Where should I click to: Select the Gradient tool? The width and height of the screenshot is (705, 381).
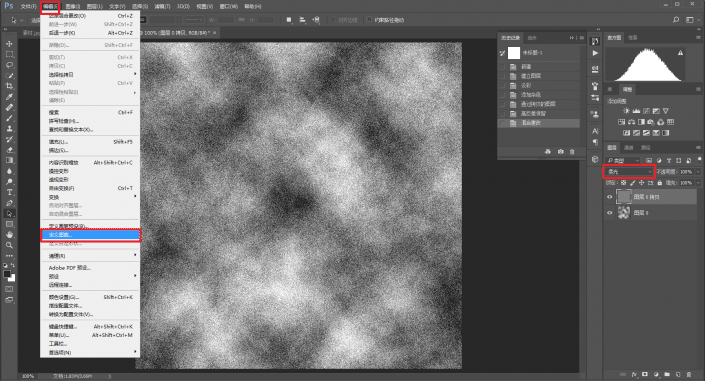click(x=9, y=160)
